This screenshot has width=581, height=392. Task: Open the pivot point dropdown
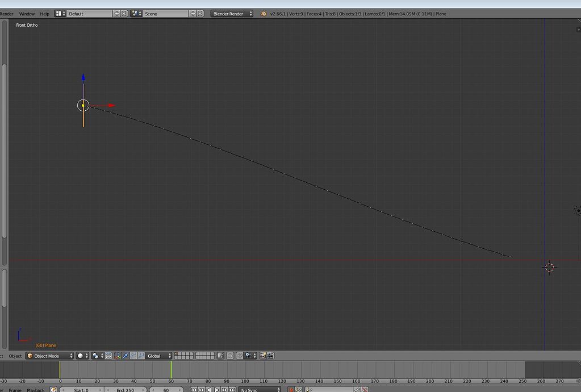tap(98, 356)
